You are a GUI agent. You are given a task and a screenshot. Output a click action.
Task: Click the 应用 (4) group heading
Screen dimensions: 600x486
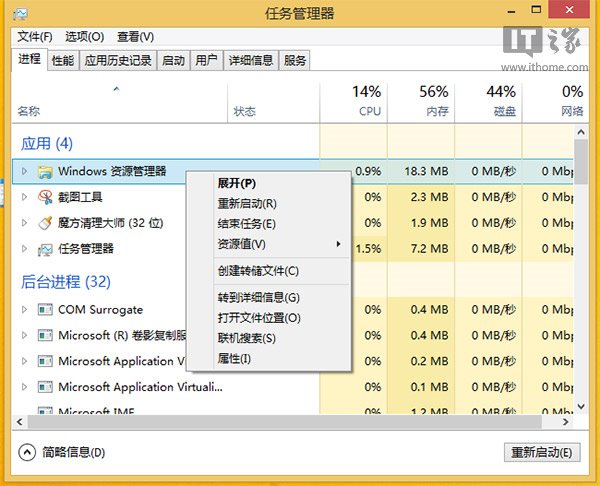click(47, 144)
